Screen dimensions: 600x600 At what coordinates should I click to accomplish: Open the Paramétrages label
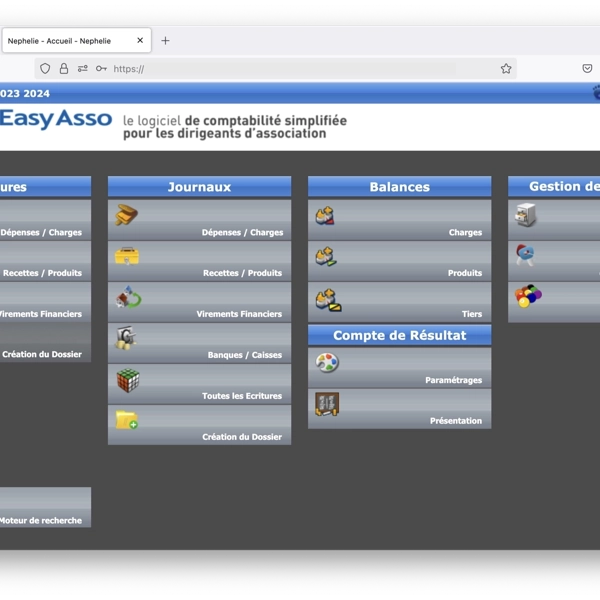pyautogui.click(x=453, y=380)
